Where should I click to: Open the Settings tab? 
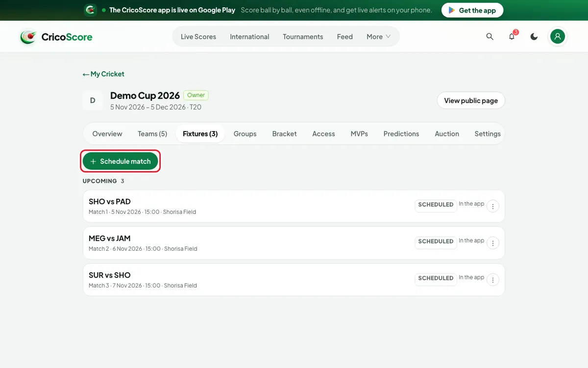tap(488, 134)
